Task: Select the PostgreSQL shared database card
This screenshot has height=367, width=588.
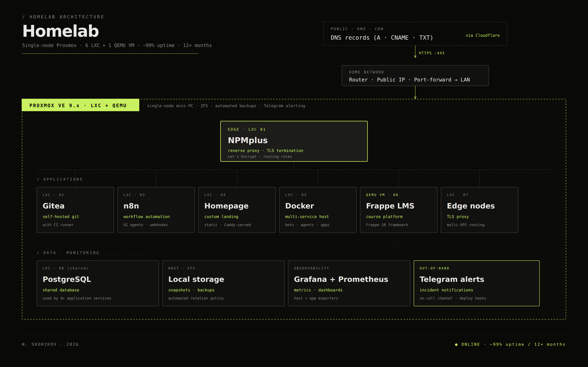Action: coord(97,283)
